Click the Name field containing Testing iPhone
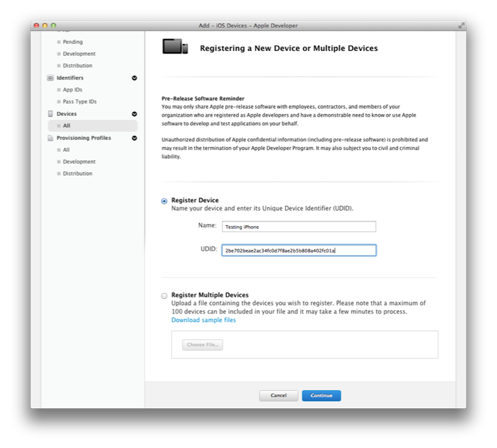Image resolution: width=497 pixels, height=448 pixels. click(x=299, y=227)
